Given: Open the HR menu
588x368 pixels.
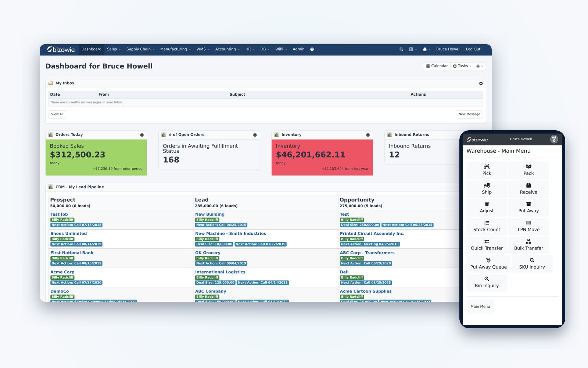Looking at the screenshot, I should pos(250,49).
